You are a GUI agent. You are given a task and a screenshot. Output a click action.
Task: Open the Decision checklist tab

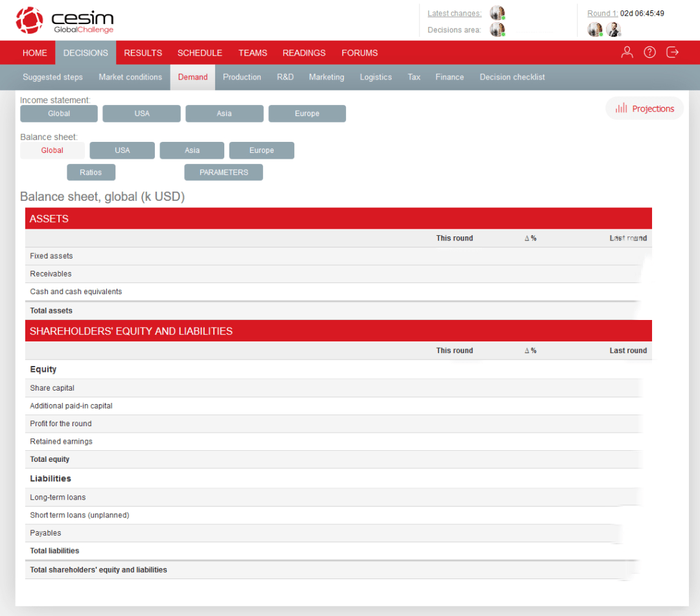pyautogui.click(x=512, y=77)
